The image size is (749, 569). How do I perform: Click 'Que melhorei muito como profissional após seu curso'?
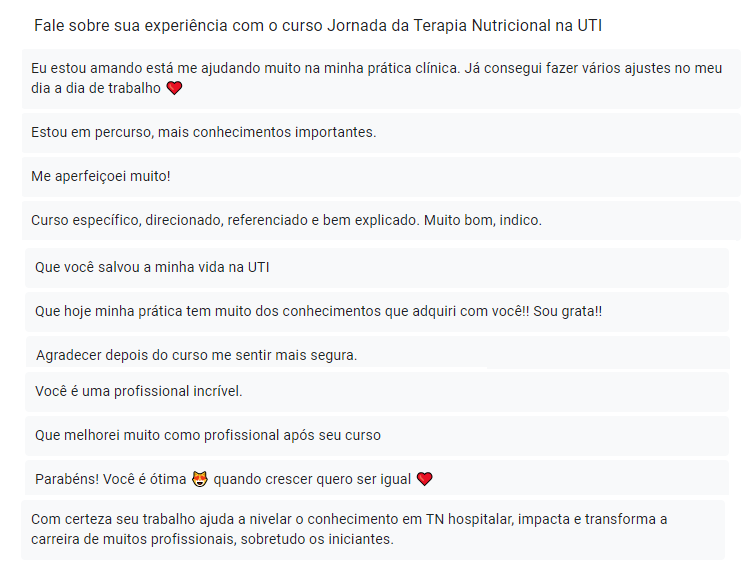click(x=377, y=436)
